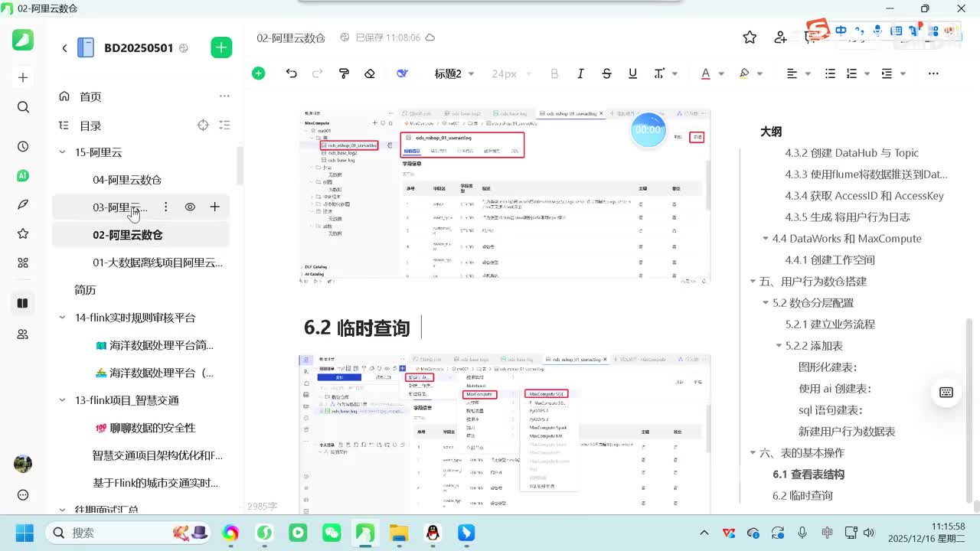Image resolution: width=980 pixels, height=551 pixels.
Task: Locate current note in the directory
Action: (203, 125)
